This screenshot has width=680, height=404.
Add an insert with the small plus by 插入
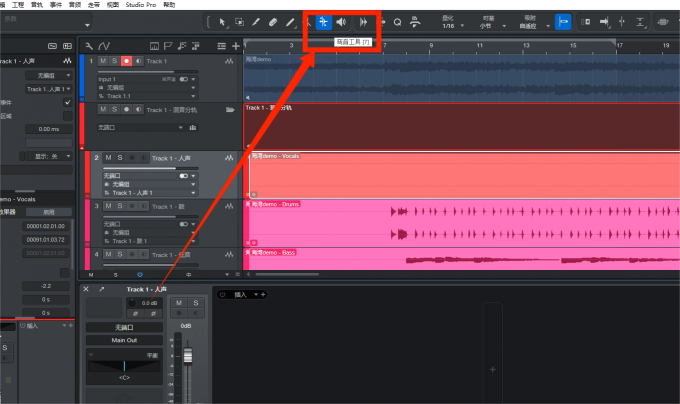click(x=263, y=295)
